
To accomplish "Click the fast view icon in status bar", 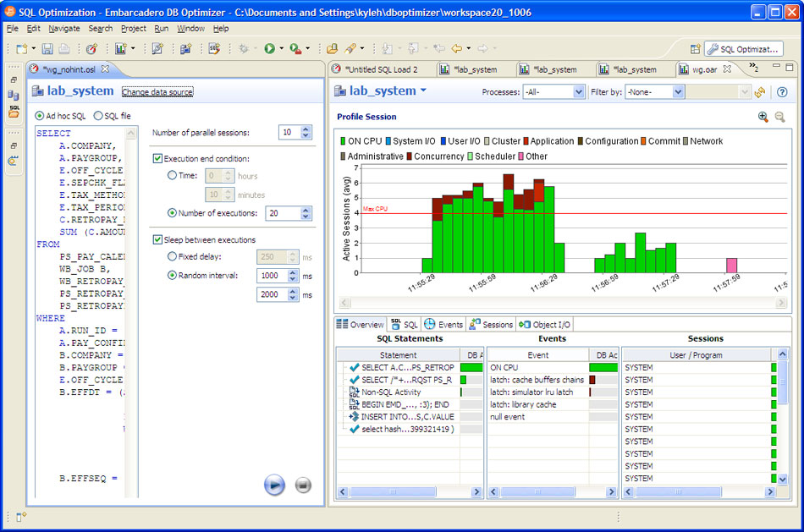I will tap(21, 517).
